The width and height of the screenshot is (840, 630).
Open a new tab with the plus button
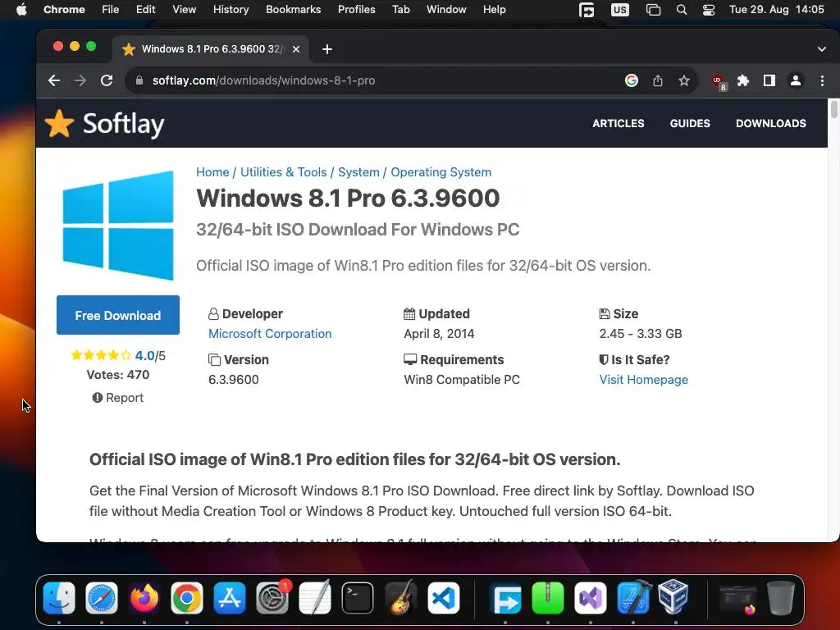pos(327,49)
